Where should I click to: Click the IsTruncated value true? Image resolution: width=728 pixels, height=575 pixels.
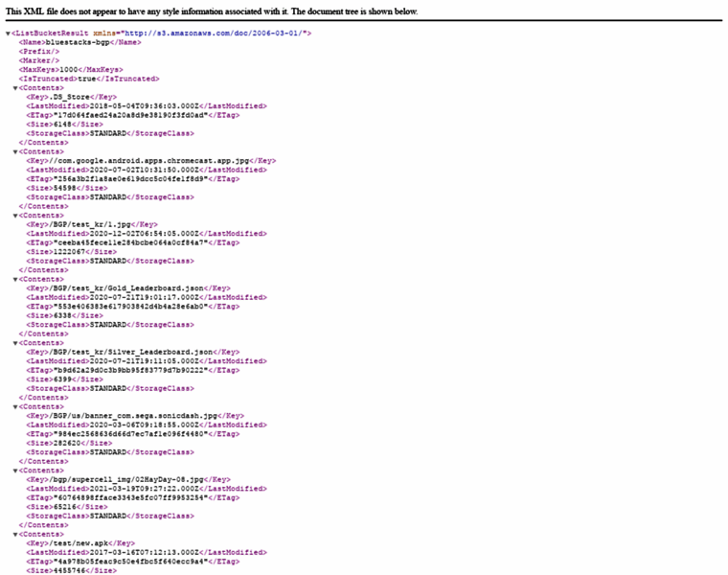86,79
